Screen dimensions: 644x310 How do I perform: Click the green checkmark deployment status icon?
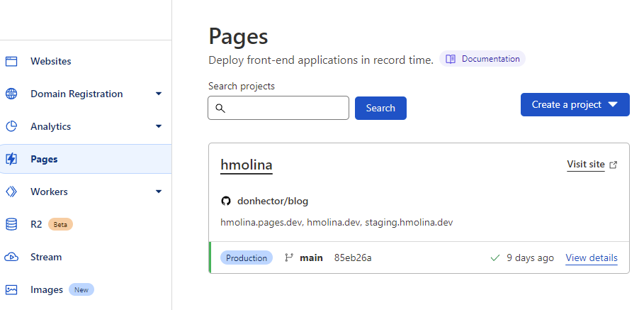[495, 258]
